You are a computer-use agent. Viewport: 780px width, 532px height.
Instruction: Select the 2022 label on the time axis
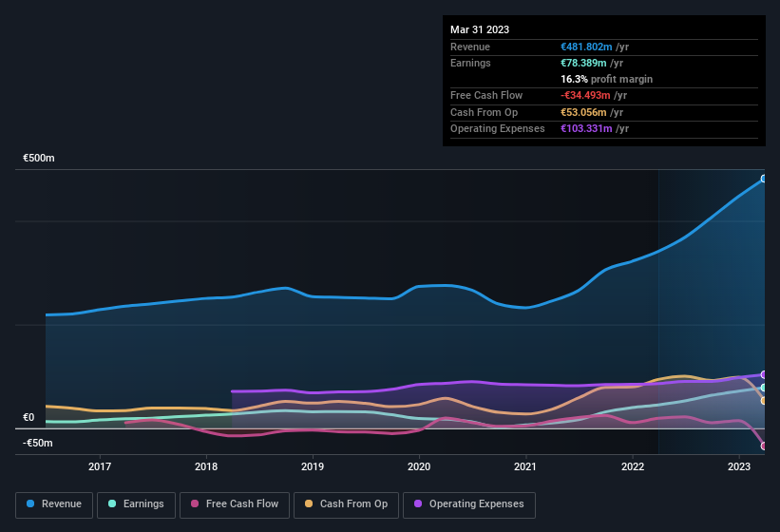pyautogui.click(x=632, y=466)
